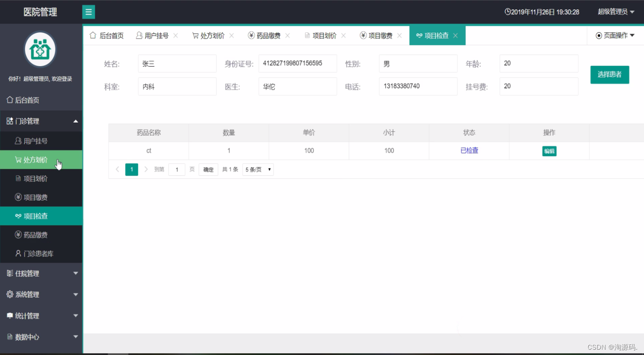This screenshot has height=355, width=644.
Task: Click the hospital logo avatar
Action: tap(40, 50)
